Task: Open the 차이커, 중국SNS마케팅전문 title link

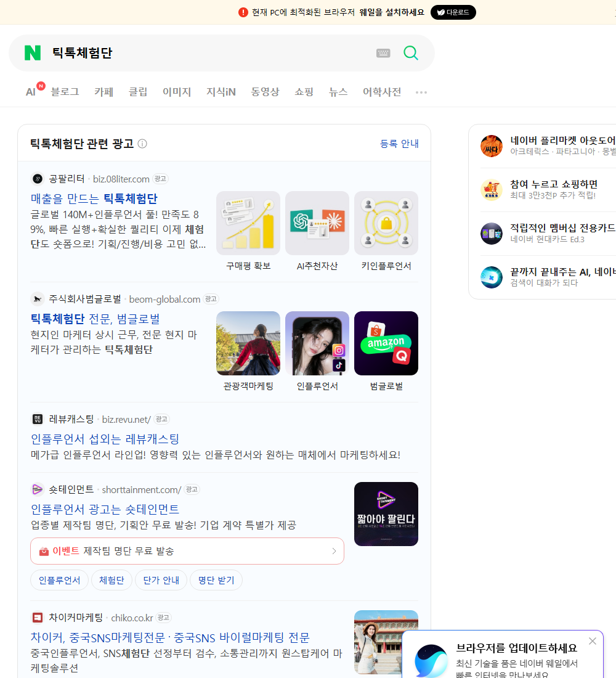Action: [x=170, y=637]
